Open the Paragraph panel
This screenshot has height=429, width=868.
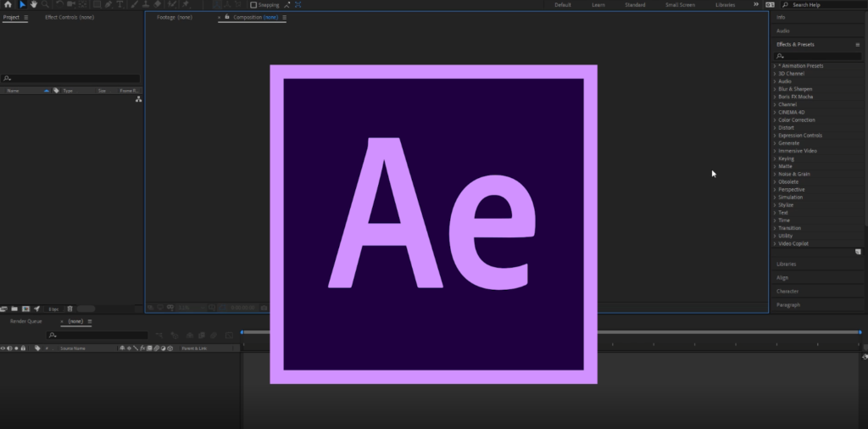coord(788,305)
